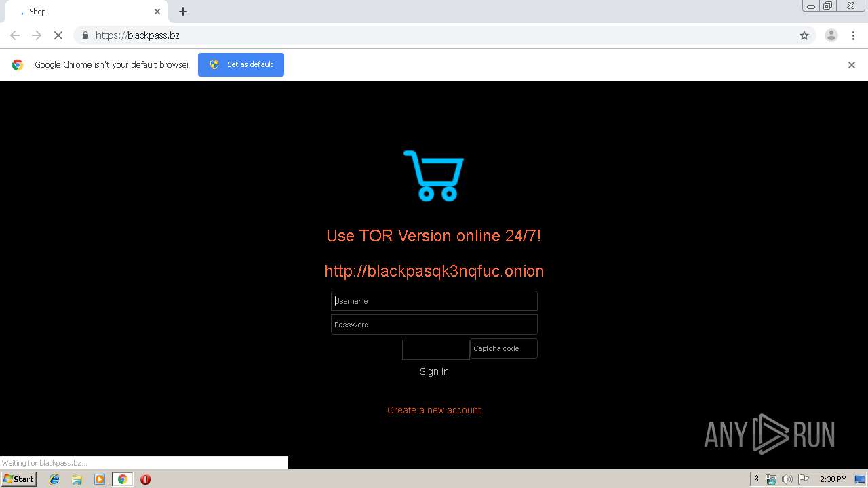
Task: Click the Show desktop button beside clock
Action: (861, 479)
